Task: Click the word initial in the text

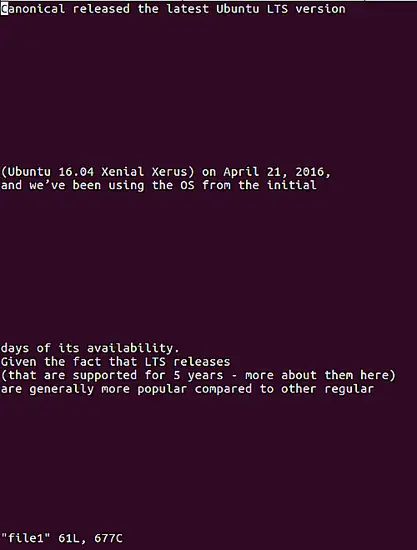Action: pyautogui.click(x=291, y=185)
